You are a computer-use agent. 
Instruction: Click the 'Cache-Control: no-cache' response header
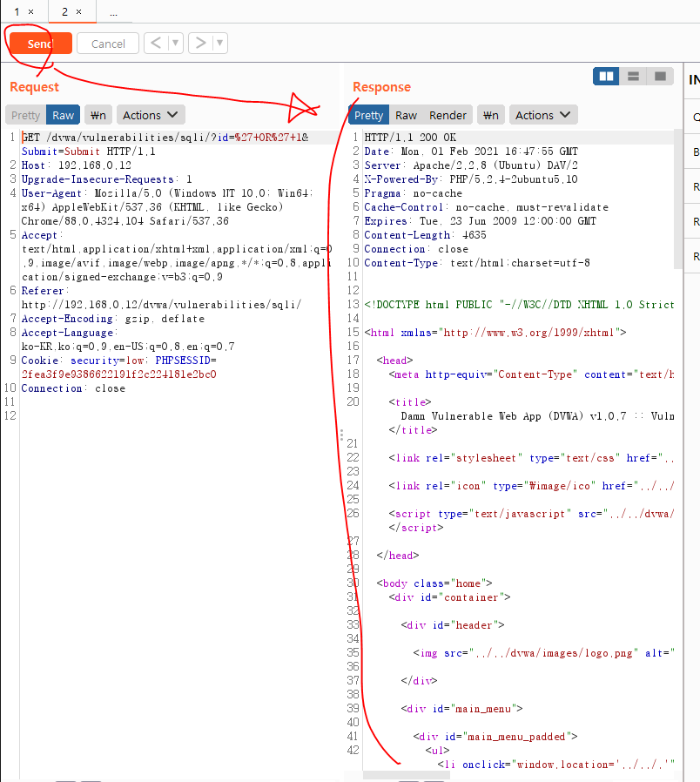tap(486, 207)
